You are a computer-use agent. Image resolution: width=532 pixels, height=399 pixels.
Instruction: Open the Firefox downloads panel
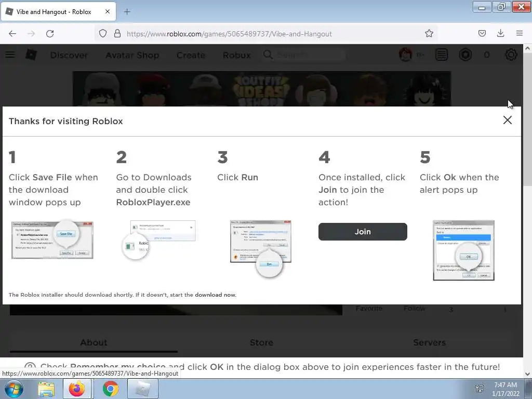(500, 34)
